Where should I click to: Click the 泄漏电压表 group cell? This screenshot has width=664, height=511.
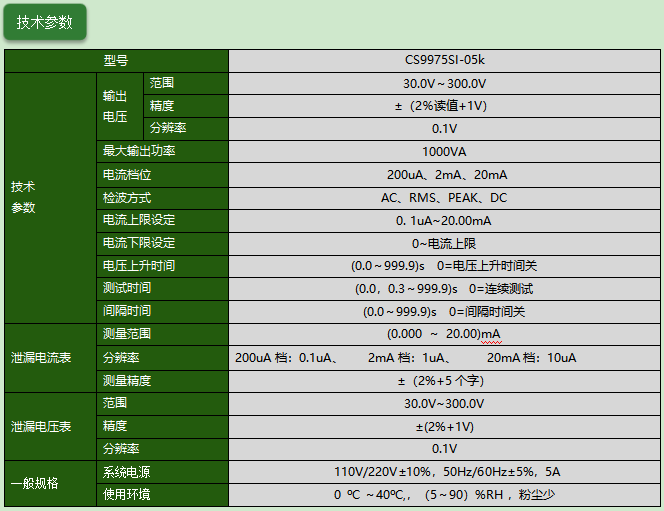(x=50, y=427)
